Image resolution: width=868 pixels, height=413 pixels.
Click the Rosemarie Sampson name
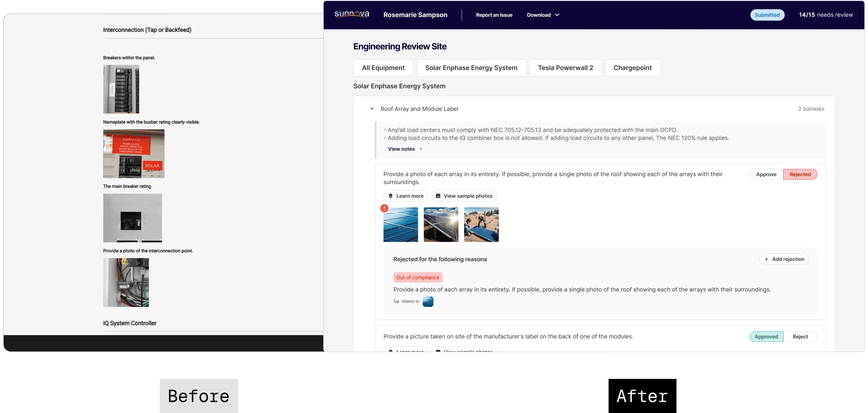[415, 15]
